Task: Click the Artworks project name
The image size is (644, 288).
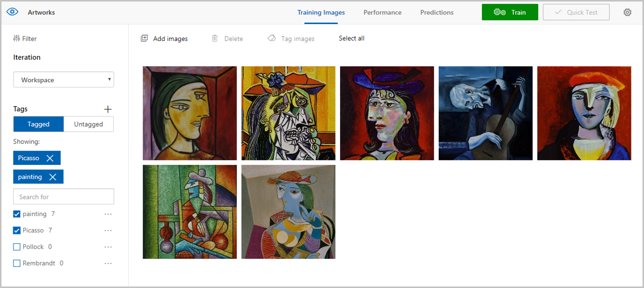Action: coord(42,12)
